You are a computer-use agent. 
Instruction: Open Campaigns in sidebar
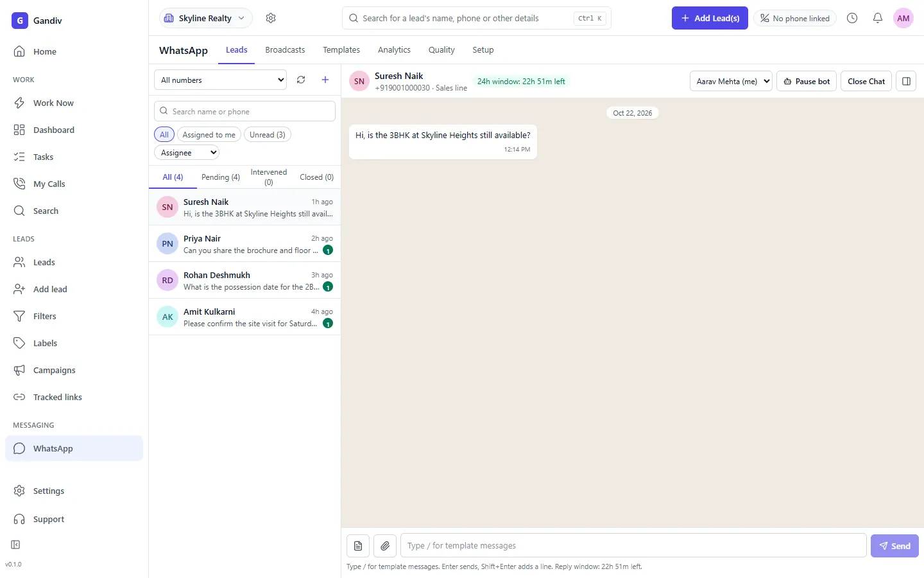tap(74, 370)
